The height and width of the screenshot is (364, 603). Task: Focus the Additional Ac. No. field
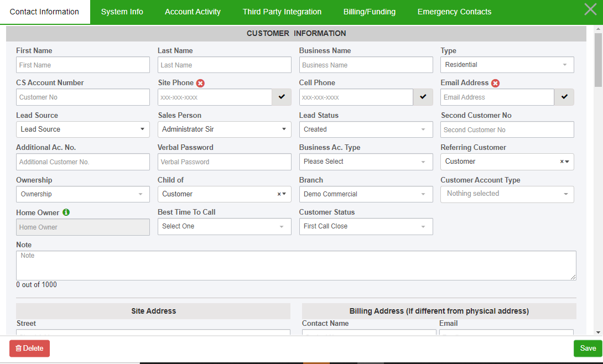pyautogui.click(x=82, y=162)
